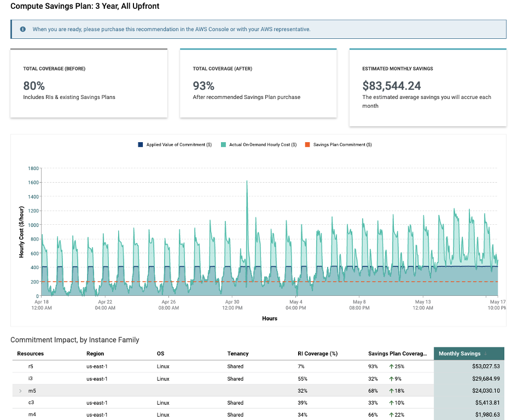
Task: Toggle Applied Value of Commitment legend swatch
Action: (141, 144)
